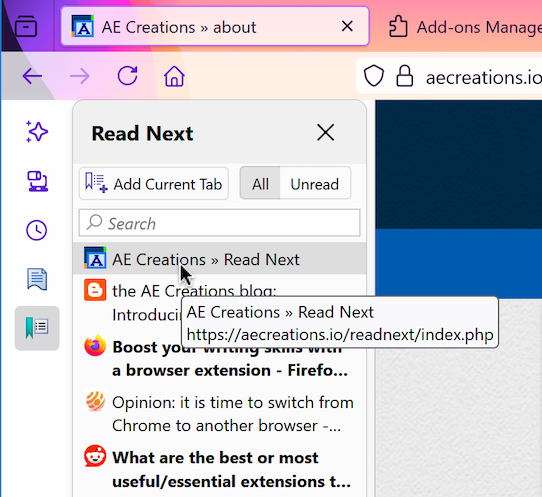Viewport: 542px width, 497px height.
Task: Open the AI chatbot sparkle sidebar icon
Action: pyautogui.click(x=37, y=132)
